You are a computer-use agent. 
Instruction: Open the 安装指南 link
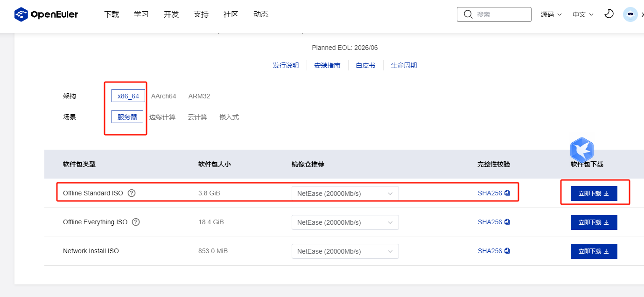(327, 65)
